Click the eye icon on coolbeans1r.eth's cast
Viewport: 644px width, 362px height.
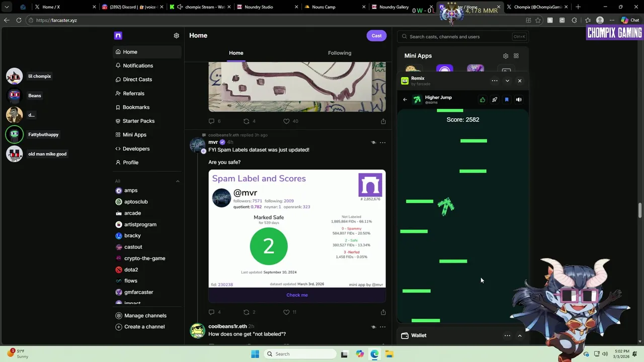point(373,327)
